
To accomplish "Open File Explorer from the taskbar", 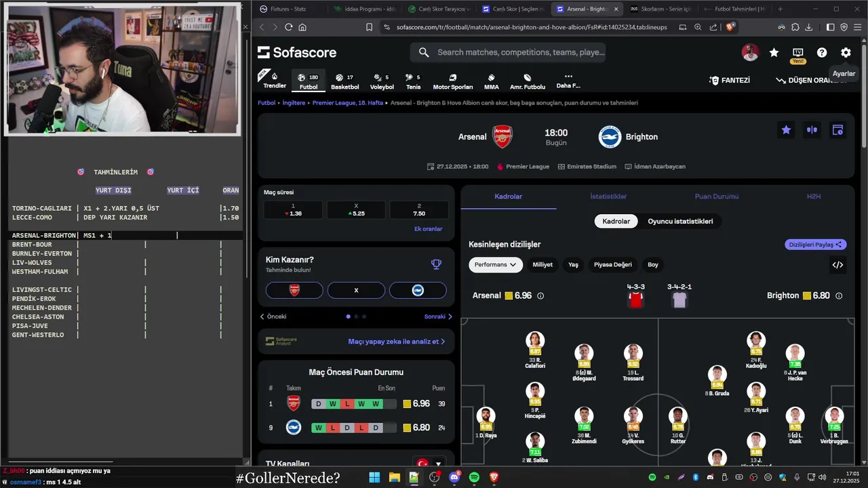I will tap(394, 478).
